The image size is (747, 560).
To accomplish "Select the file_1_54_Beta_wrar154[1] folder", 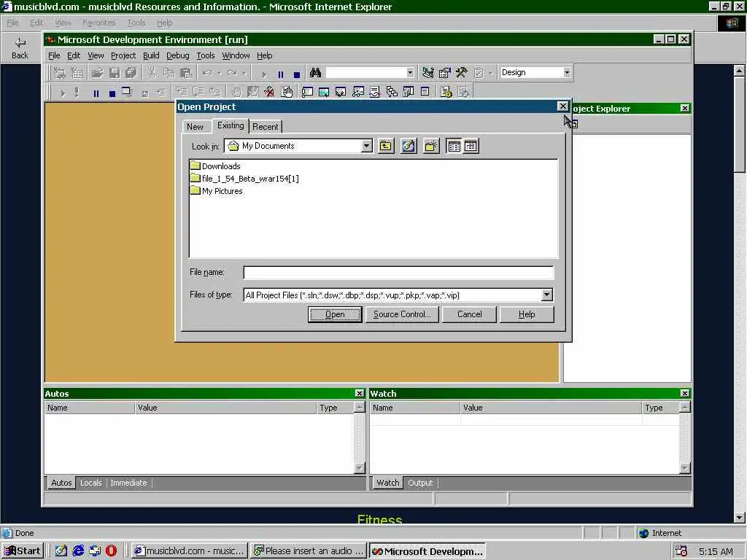I will click(x=244, y=179).
